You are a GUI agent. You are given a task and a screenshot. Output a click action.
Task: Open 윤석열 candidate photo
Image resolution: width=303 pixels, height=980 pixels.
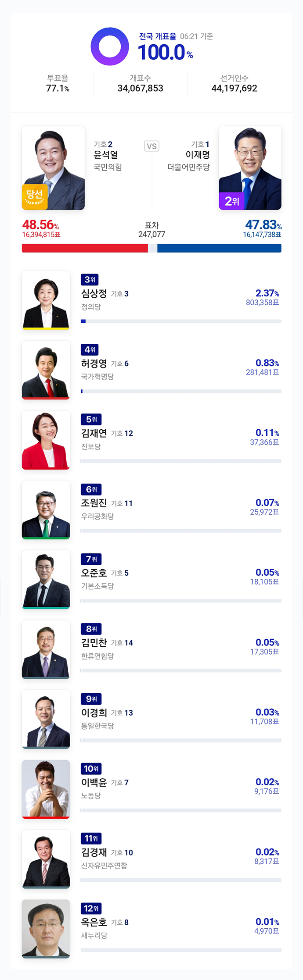tap(53, 168)
